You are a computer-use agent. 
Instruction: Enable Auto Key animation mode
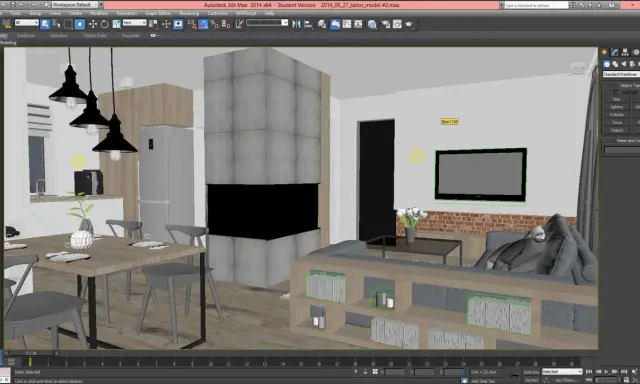point(531,372)
